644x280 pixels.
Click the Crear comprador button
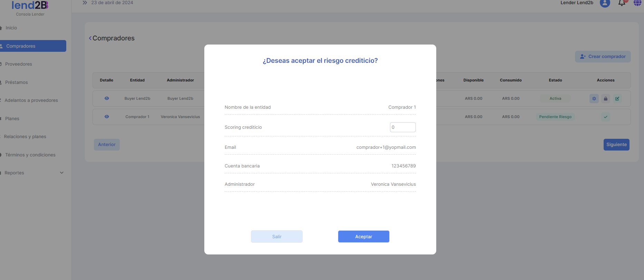coord(603,57)
